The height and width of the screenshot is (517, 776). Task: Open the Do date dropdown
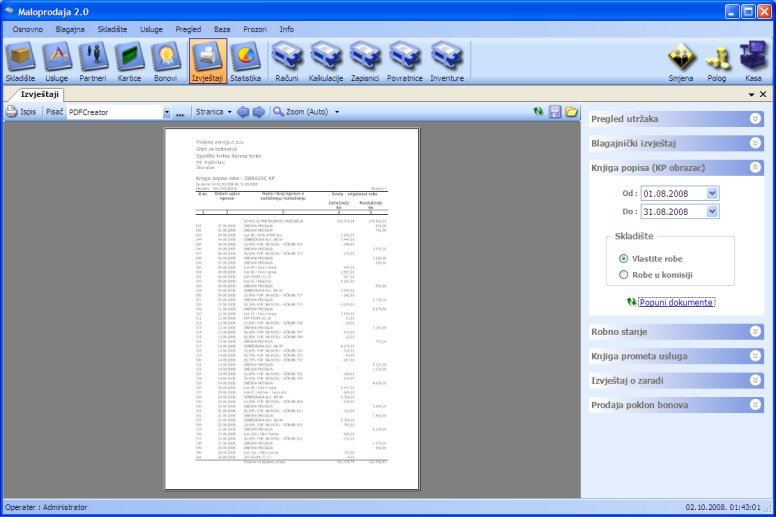coord(712,212)
